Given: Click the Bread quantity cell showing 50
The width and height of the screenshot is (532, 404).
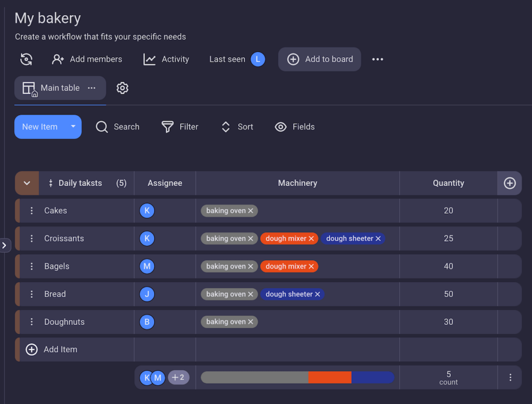Looking at the screenshot, I should click(x=448, y=294).
